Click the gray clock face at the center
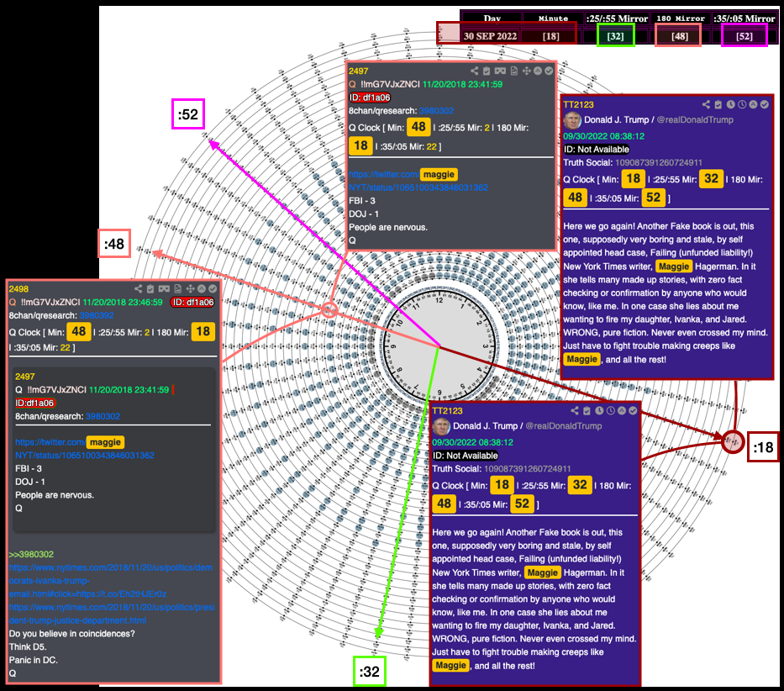The image size is (784, 691). click(x=439, y=345)
